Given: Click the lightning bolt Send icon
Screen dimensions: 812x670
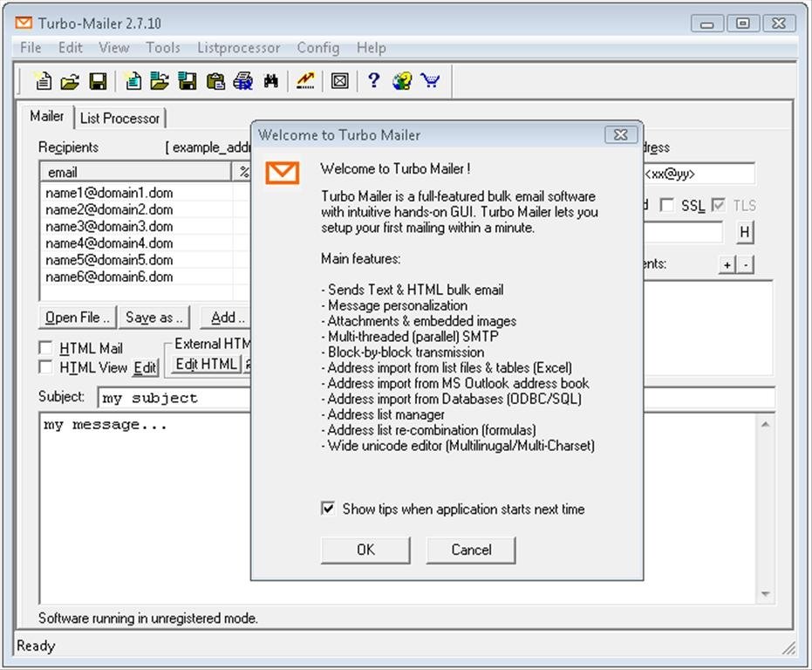Looking at the screenshot, I should (x=305, y=81).
